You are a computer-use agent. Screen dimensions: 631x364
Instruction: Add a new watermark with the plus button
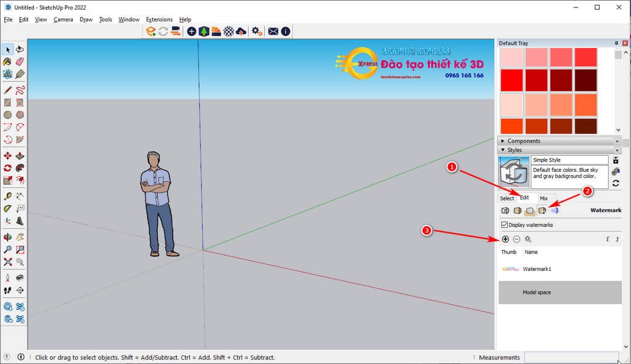505,239
